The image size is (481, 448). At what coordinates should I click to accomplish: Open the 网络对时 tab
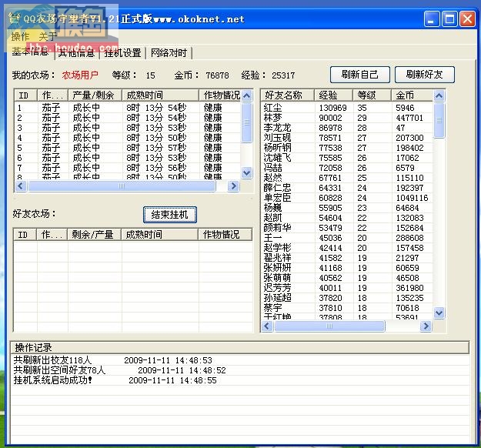click(x=169, y=53)
